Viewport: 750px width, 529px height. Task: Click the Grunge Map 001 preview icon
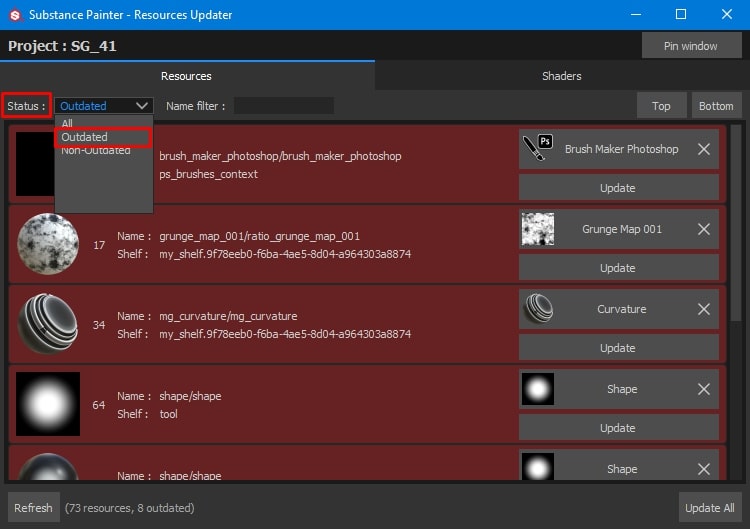tap(538, 230)
